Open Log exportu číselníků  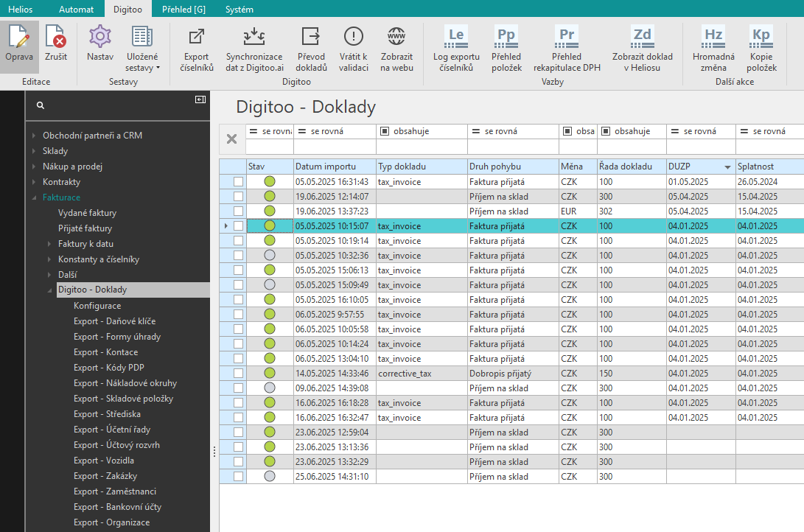pos(456,37)
